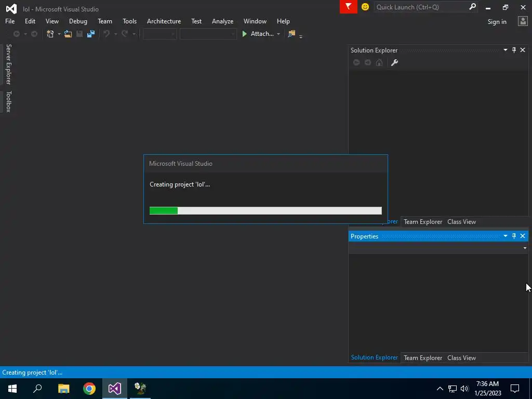Image resolution: width=532 pixels, height=399 pixels.
Task: Click the Open File toolbar icon
Action: [x=68, y=34]
